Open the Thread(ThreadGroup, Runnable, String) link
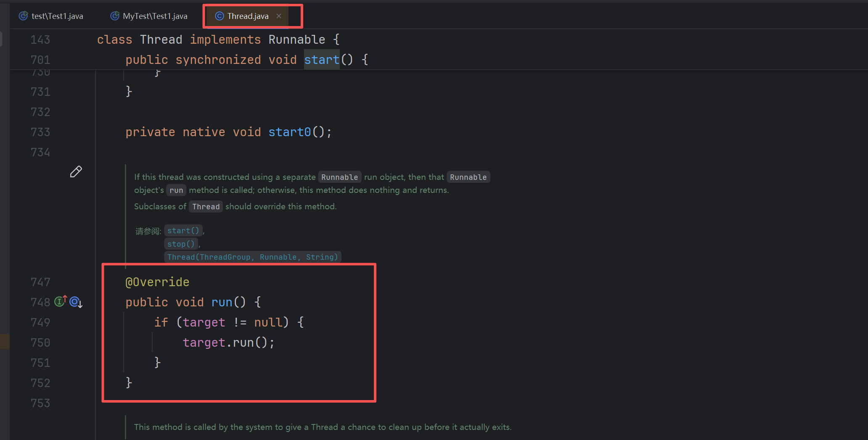Screen dimensions: 868x440 252,257
